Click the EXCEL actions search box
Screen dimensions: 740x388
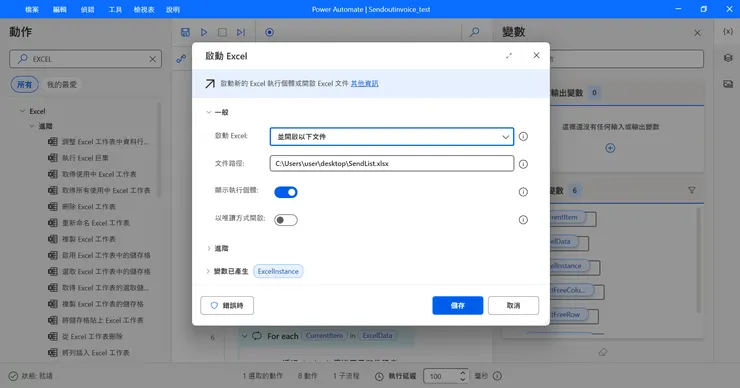85,59
